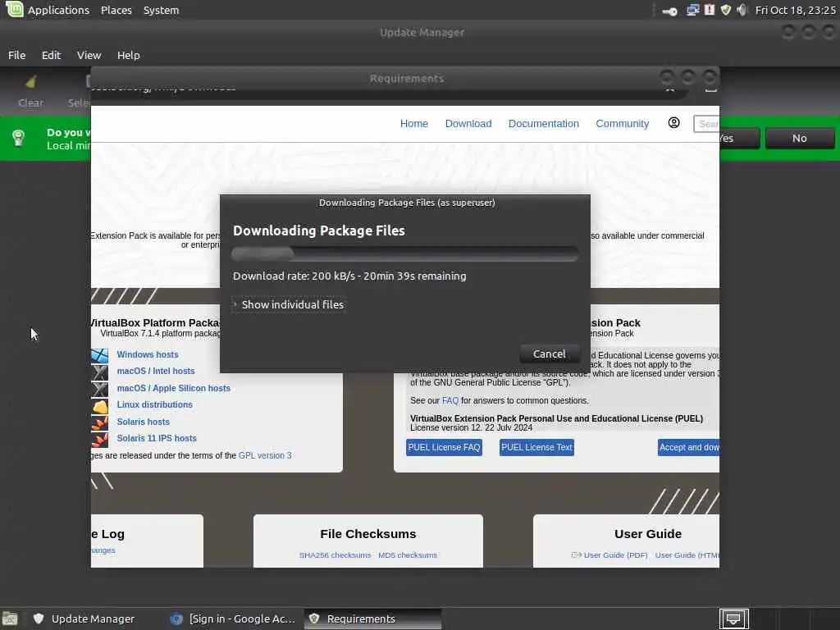Open the Download page link
840x630 pixels.
point(468,124)
